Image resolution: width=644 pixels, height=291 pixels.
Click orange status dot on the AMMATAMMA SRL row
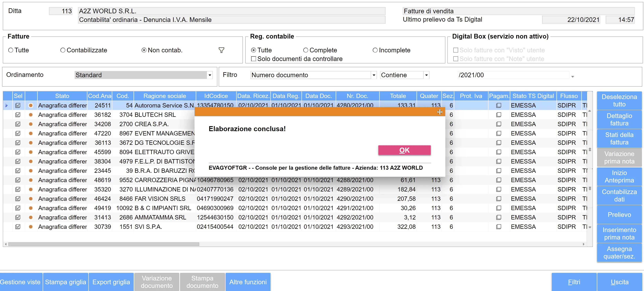31,218
